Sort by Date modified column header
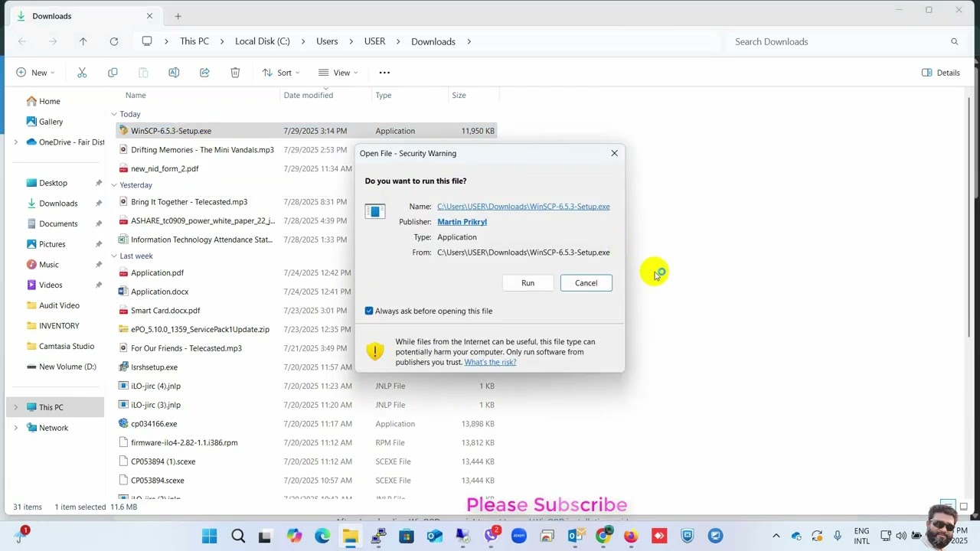The width and height of the screenshot is (980, 551). pyautogui.click(x=309, y=96)
